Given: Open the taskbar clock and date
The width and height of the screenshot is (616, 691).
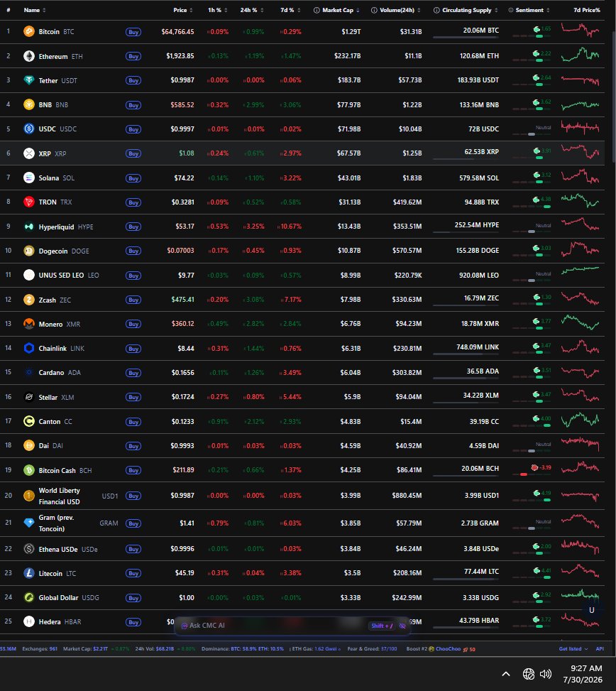Looking at the screenshot, I should 583,674.
